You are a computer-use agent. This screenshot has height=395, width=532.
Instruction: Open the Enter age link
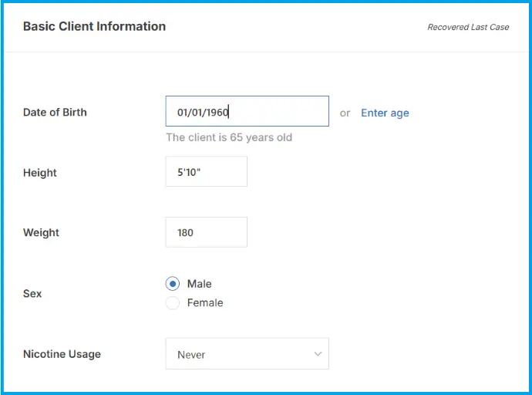click(385, 113)
